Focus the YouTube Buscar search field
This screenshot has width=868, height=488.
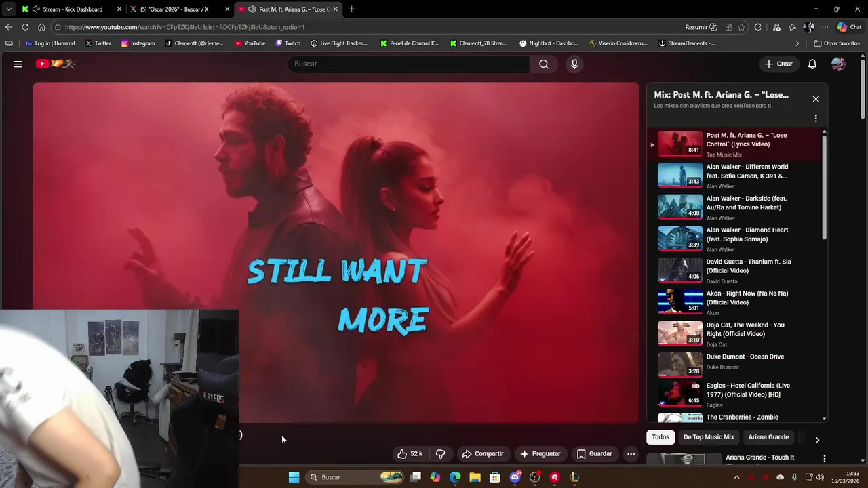[x=409, y=64]
